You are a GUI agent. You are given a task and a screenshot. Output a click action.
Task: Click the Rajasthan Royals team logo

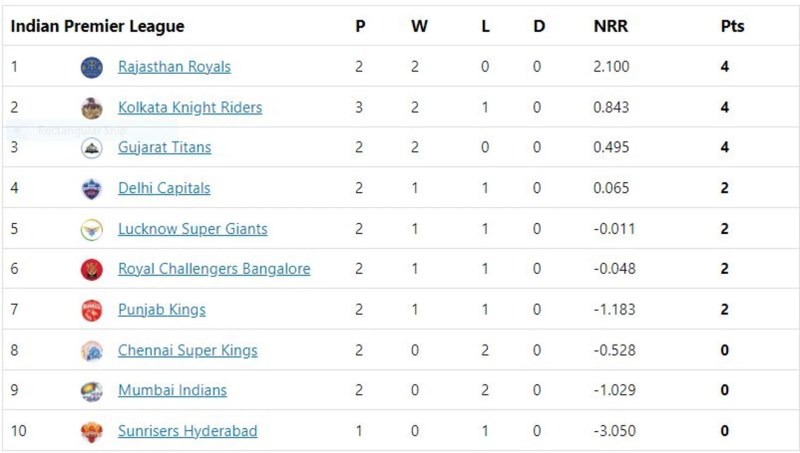(92, 67)
